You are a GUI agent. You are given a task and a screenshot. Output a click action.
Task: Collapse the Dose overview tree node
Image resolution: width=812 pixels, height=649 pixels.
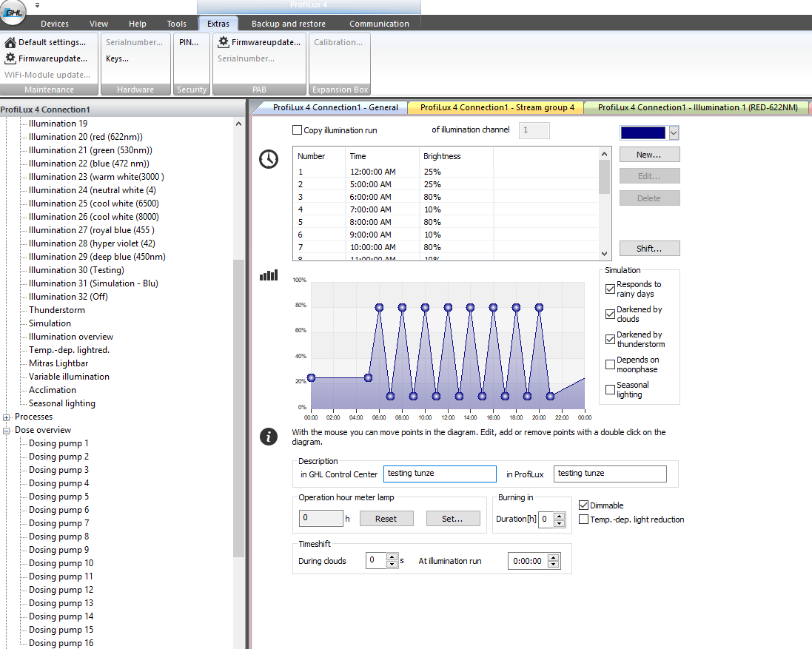pos(6,431)
